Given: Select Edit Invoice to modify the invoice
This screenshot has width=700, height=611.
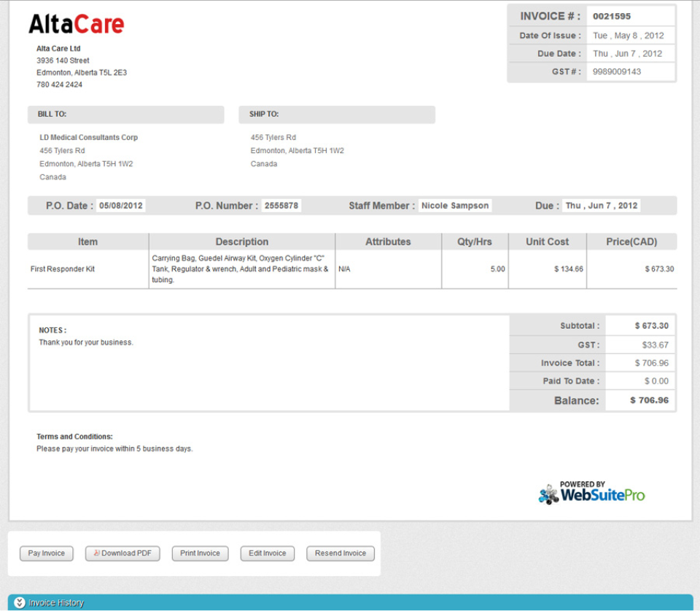Looking at the screenshot, I should tap(267, 553).
